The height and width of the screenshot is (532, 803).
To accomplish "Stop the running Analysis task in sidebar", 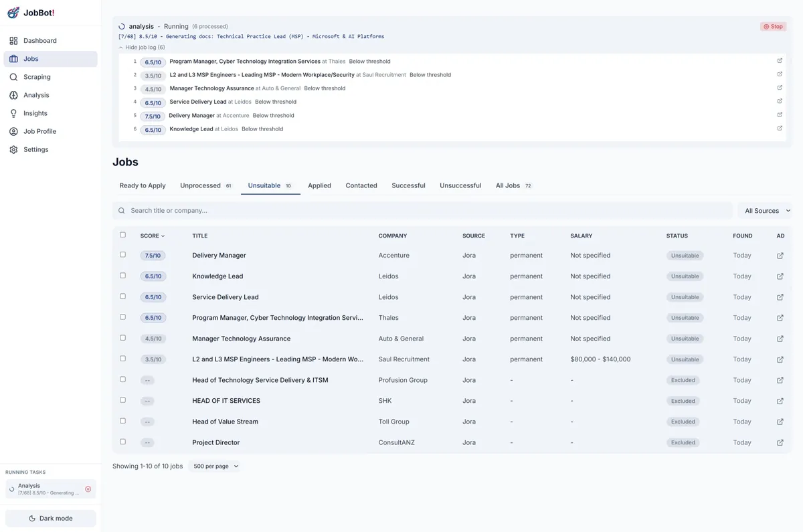I will point(88,489).
